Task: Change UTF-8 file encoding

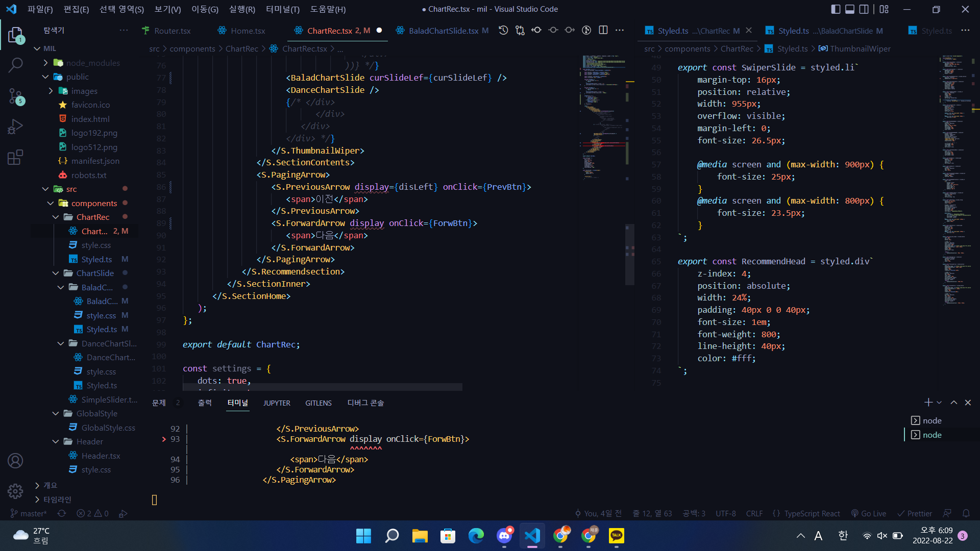Action: (726, 513)
